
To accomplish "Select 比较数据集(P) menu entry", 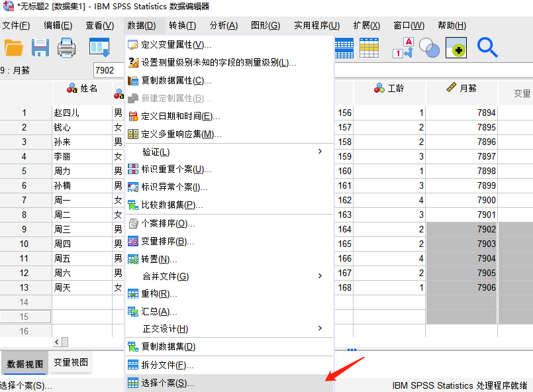I will tap(229, 205).
